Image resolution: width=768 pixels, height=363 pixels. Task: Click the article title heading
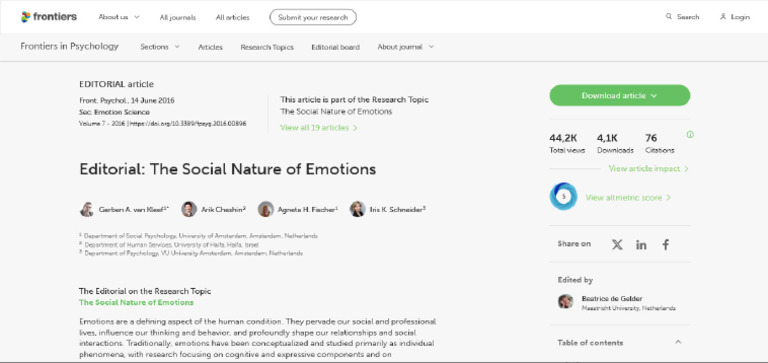tap(228, 169)
